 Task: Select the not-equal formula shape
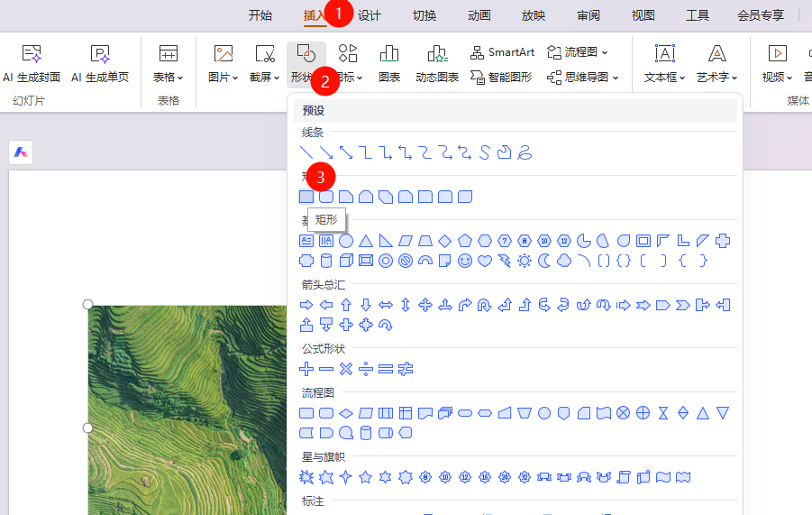[406, 369]
